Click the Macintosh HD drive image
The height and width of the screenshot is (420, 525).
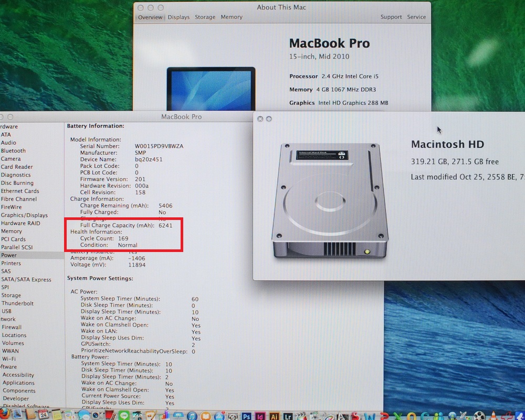click(x=330, y=200)
